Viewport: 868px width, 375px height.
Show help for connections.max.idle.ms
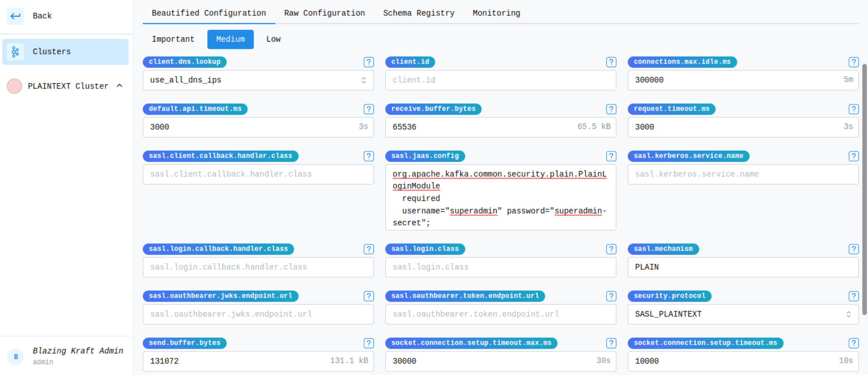[853, 62]
